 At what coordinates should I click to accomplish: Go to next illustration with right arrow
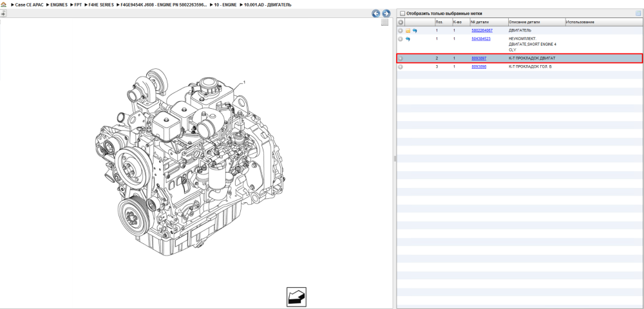pyautogui.click(x=386, y=14)
